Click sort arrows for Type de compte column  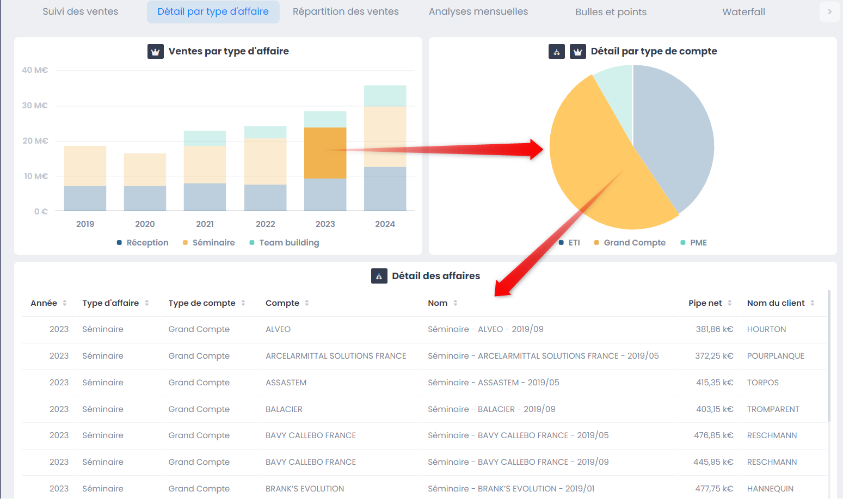[243, 303]
